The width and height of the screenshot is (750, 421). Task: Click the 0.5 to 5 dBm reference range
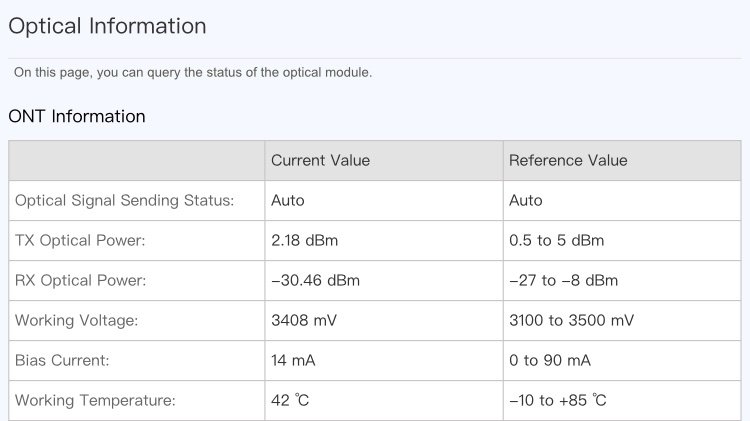click(556, 240)
